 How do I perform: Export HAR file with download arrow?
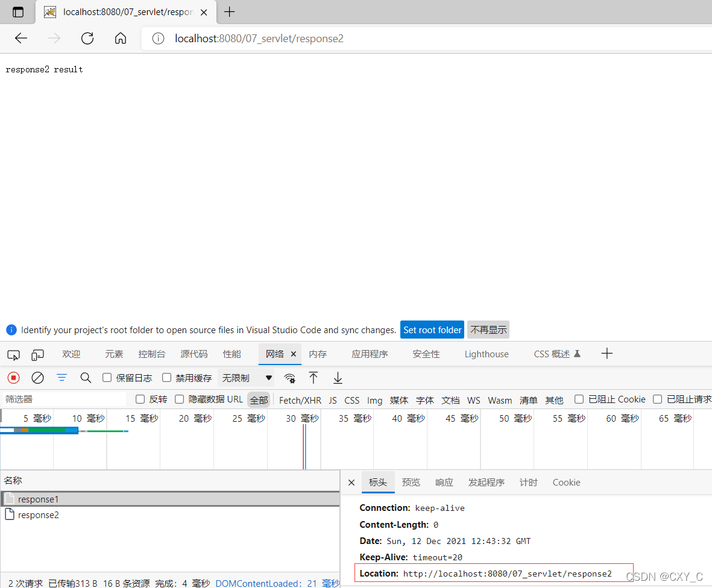tap(338, 378)
